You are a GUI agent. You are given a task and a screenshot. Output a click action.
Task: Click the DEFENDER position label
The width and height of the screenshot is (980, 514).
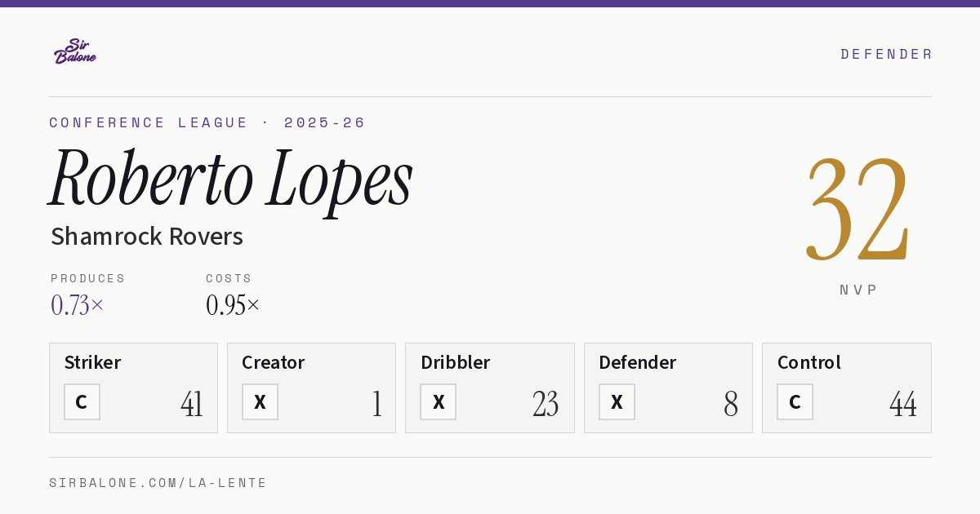point(886,54)
